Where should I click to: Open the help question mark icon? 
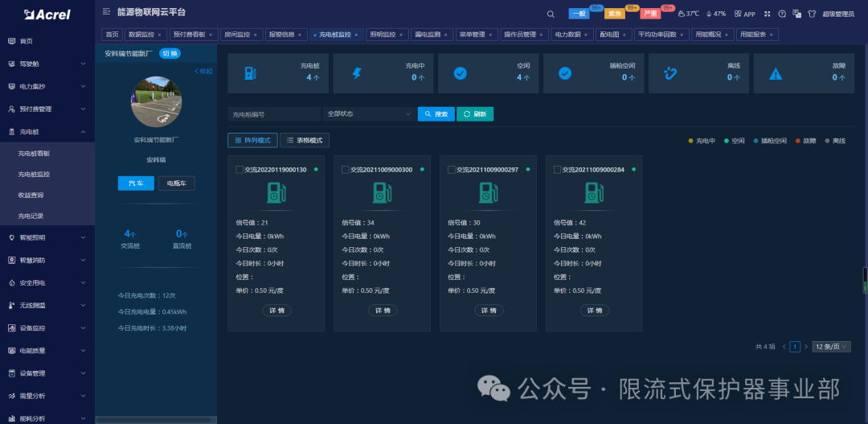[x=781, y=14]
